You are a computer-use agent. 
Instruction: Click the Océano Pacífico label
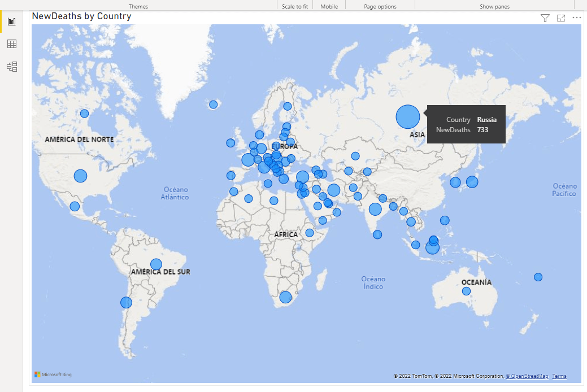(x=564, y=190)
